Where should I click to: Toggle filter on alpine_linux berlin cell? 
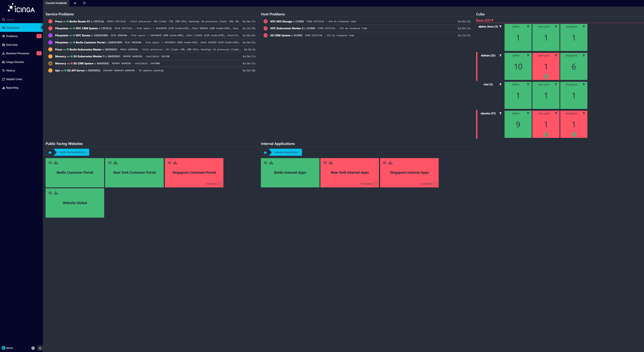(x=528, y=27)
